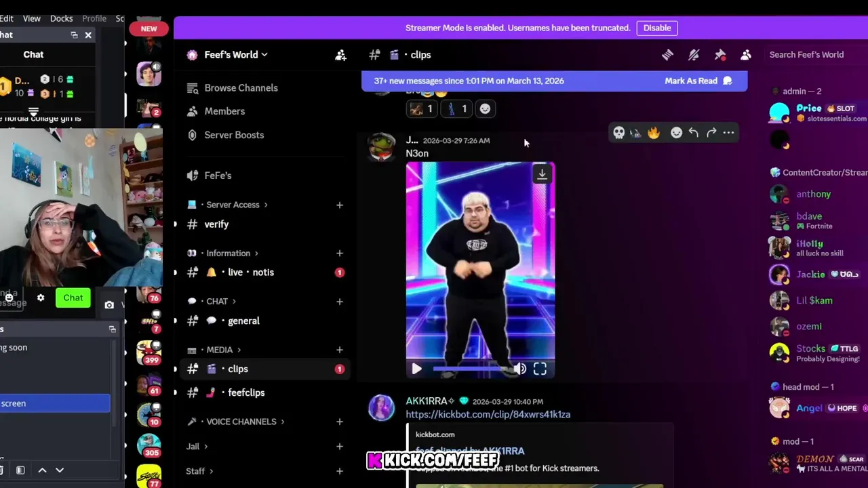The image size is (868, 488).
Task: Select the general channel
Action: [x=266, y=321]
